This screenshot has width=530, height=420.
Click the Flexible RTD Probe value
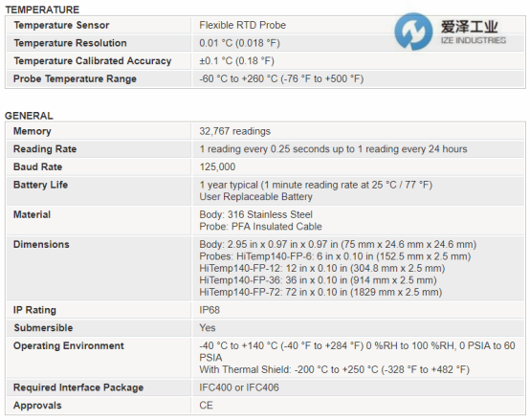pyautogui.click(x=242, y=25)
